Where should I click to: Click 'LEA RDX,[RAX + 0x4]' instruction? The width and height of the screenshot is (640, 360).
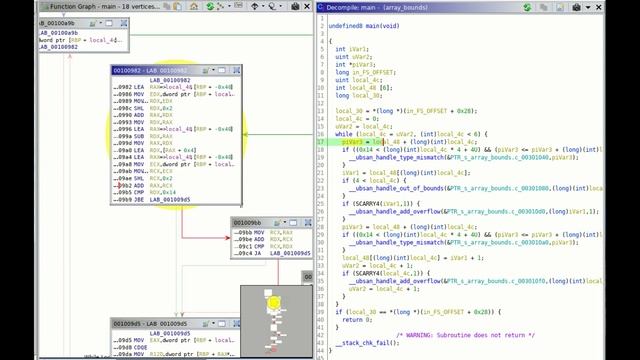tap(155, 150)
